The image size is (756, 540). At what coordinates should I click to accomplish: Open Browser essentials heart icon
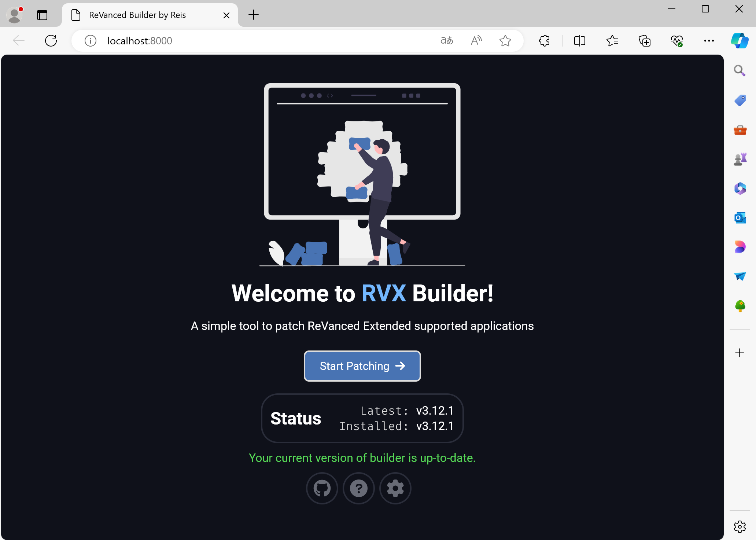[676, 41]
